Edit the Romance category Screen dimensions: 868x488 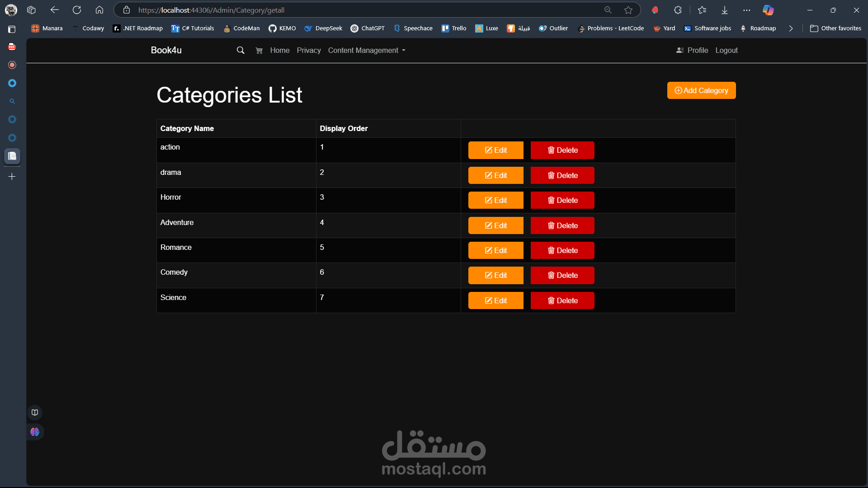[495, 250]
